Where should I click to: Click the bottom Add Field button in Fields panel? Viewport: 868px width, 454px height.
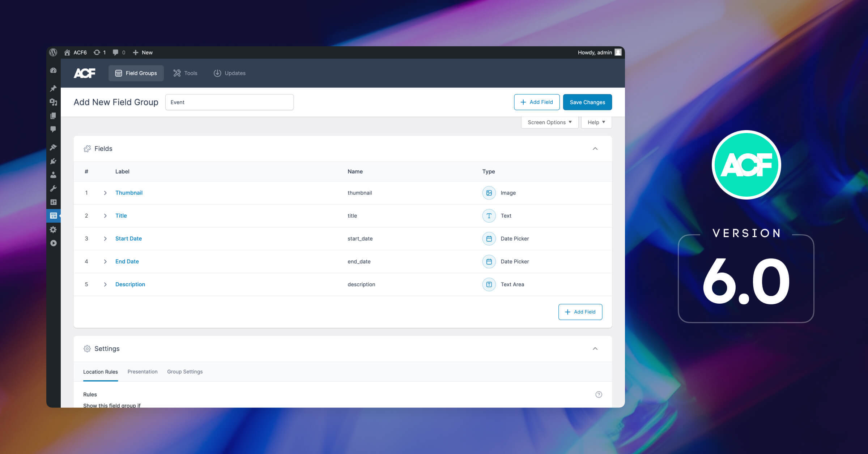point(580,312)
